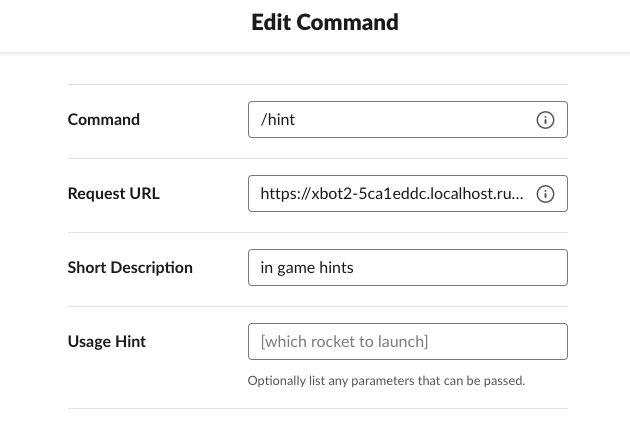Click the "https://" start of the URL

point(285,194)
